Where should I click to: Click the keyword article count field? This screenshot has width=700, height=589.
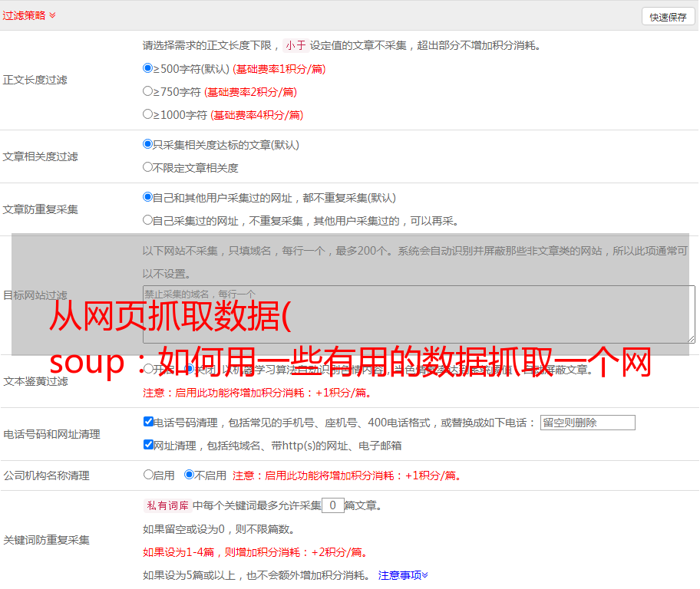(332, 505)
